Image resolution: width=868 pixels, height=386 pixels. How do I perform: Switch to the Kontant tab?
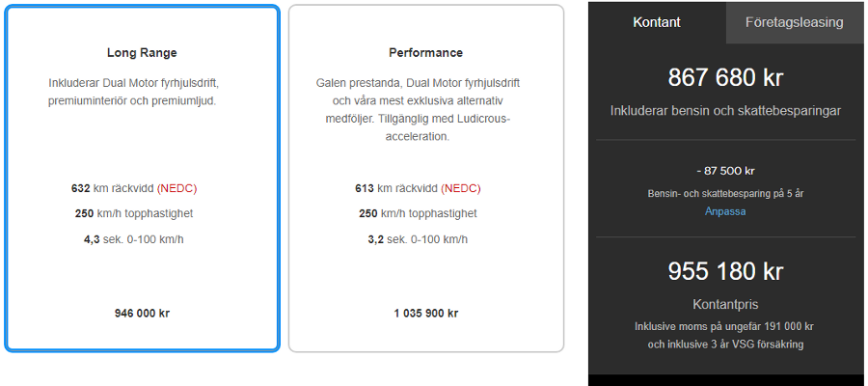pyautogui.click(x=657, y=23)
